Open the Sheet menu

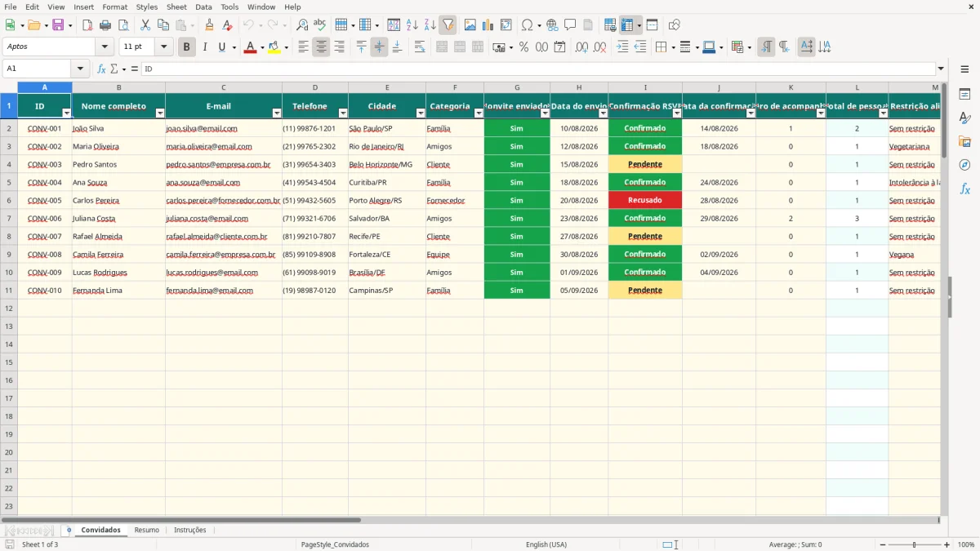[x=176, y=7]
